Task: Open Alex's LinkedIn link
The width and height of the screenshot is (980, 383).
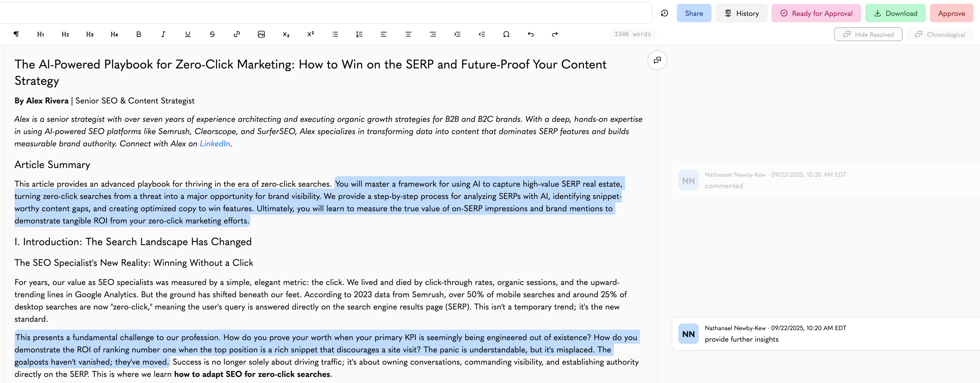Action: (215, 143)
